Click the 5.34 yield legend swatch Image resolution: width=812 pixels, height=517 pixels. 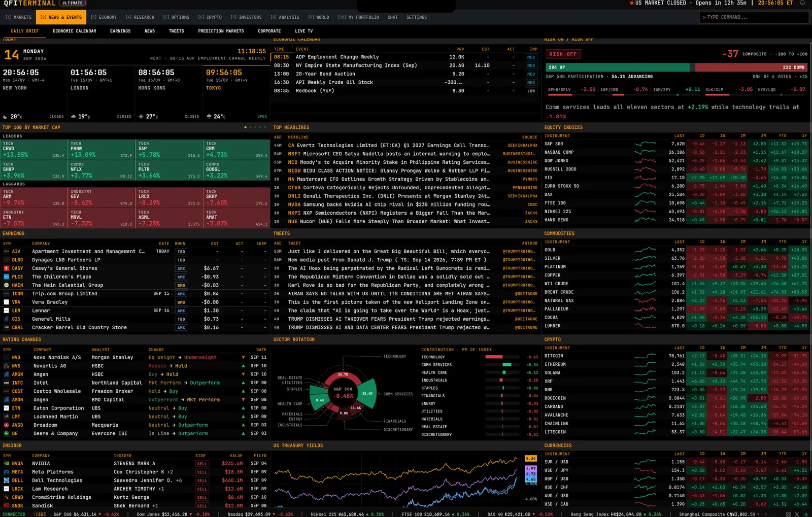tap(531, 458)
